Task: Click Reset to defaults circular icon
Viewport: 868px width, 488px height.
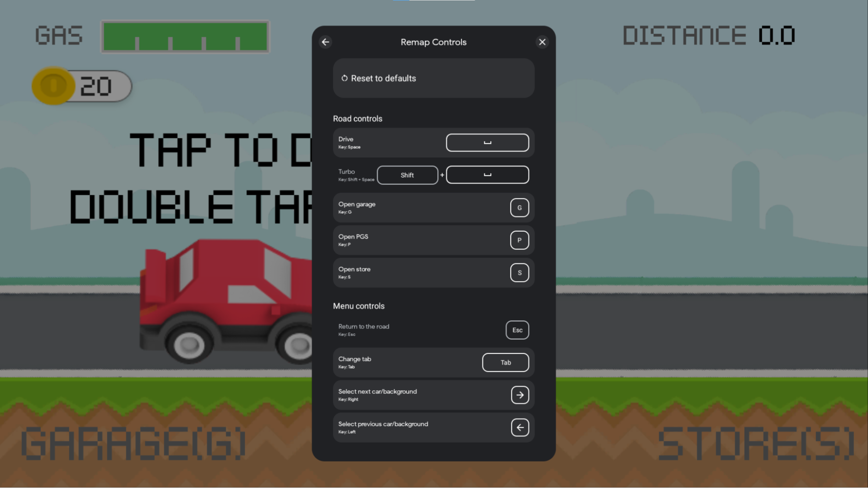Action: 345,78
